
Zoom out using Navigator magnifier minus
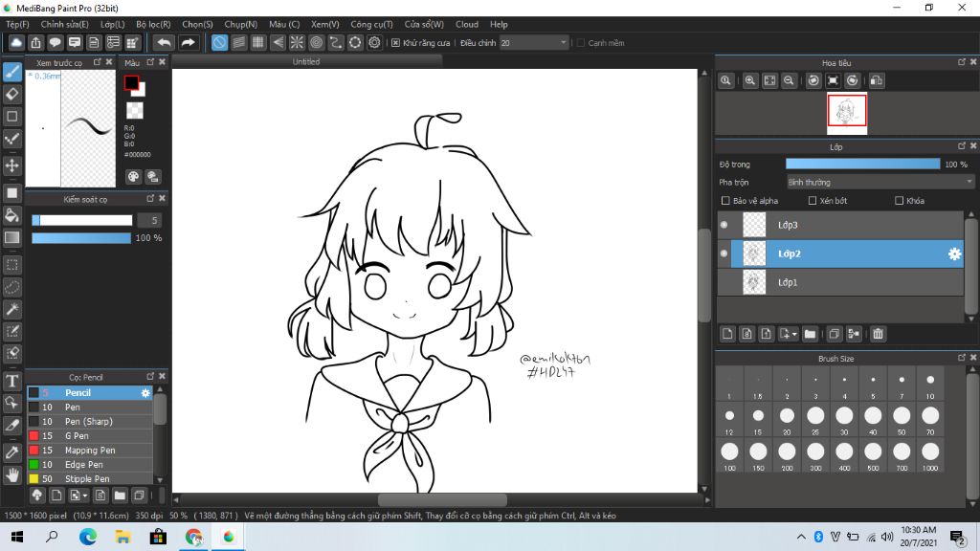pos(789,80)
